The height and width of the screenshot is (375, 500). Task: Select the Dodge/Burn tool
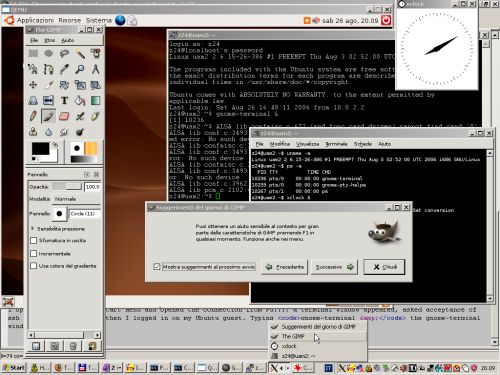coord(80,132)
